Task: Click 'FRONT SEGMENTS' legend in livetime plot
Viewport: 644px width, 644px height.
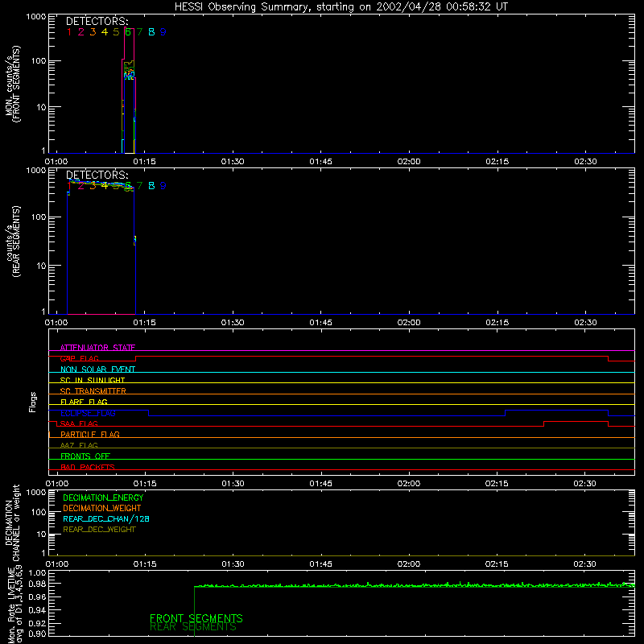Action: (x=196, y=618)
